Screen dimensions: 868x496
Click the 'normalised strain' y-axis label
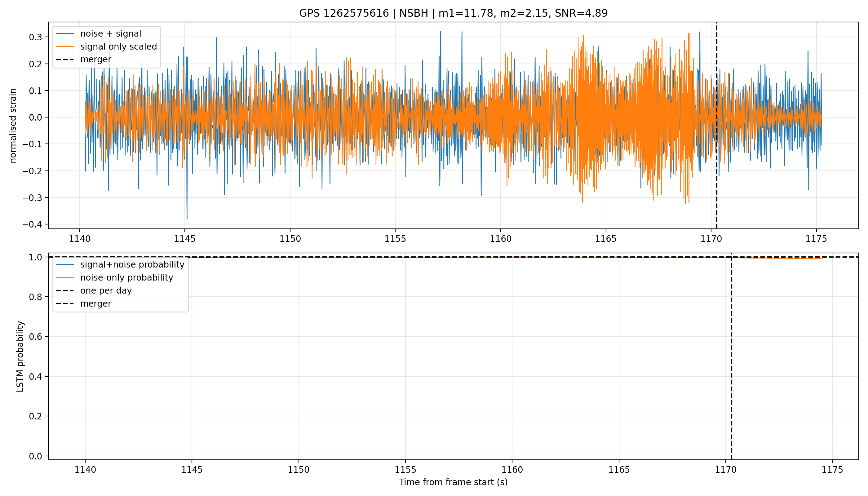pyautogui.click(x=13, y=126)
